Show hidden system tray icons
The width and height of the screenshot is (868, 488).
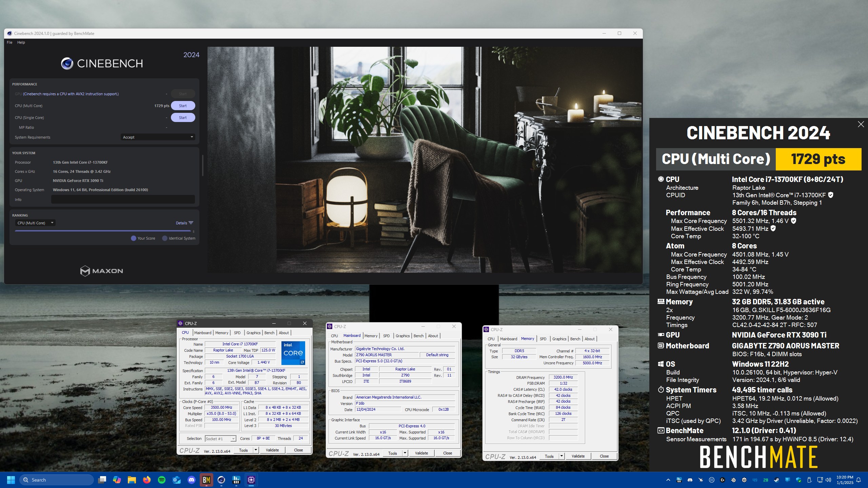point(668,480)
